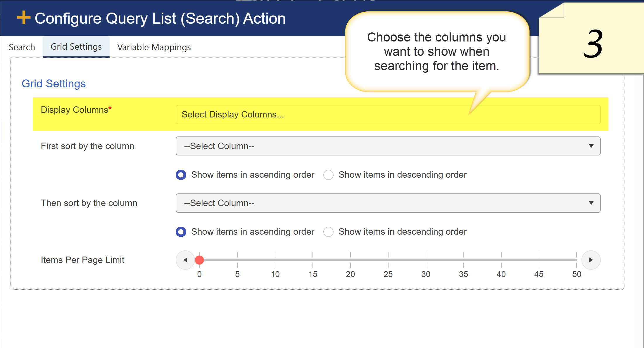Click the Select Display Columns field
The image size is (644, 348).
point(388,114)
